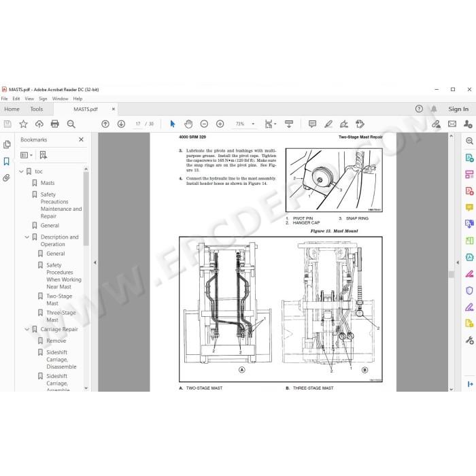Select the arrow selection tool
Image resolution: width=476 pixels, height=476 pixels.
pos(173,124)
